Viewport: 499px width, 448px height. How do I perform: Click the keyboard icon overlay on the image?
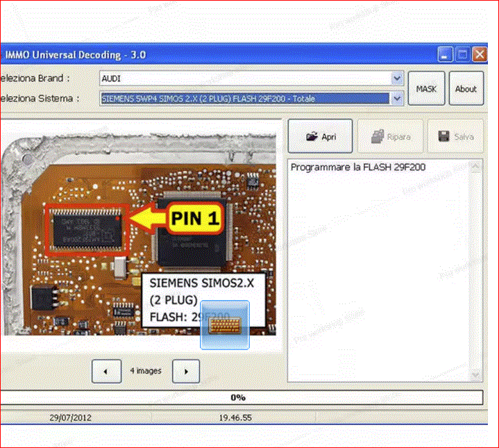pos(225,325)
